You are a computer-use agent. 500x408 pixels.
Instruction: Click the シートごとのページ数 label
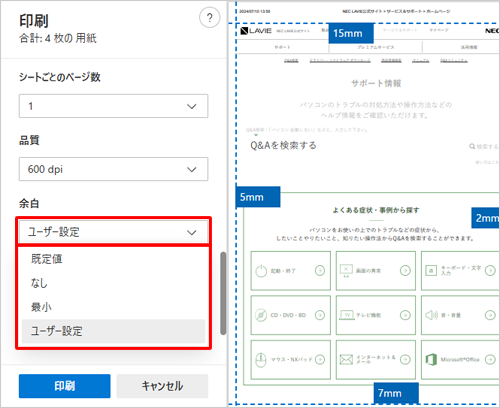pyautogui.click(x=60, y=77)
